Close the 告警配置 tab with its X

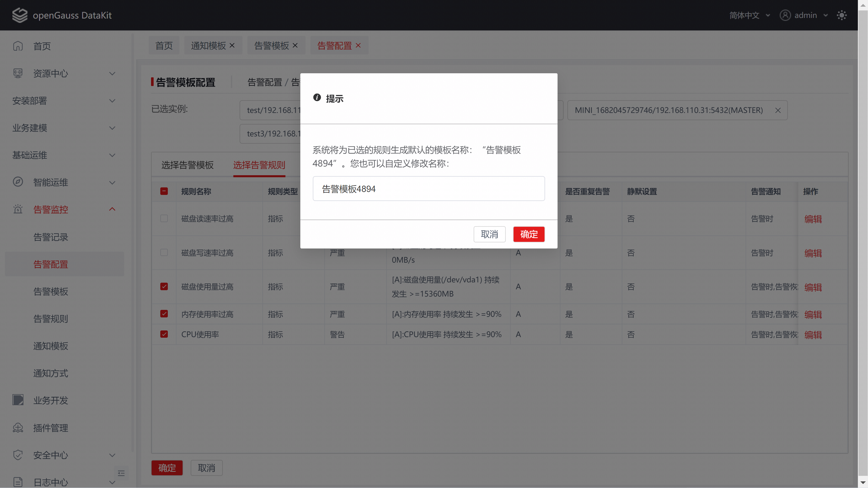coord(358,45)
